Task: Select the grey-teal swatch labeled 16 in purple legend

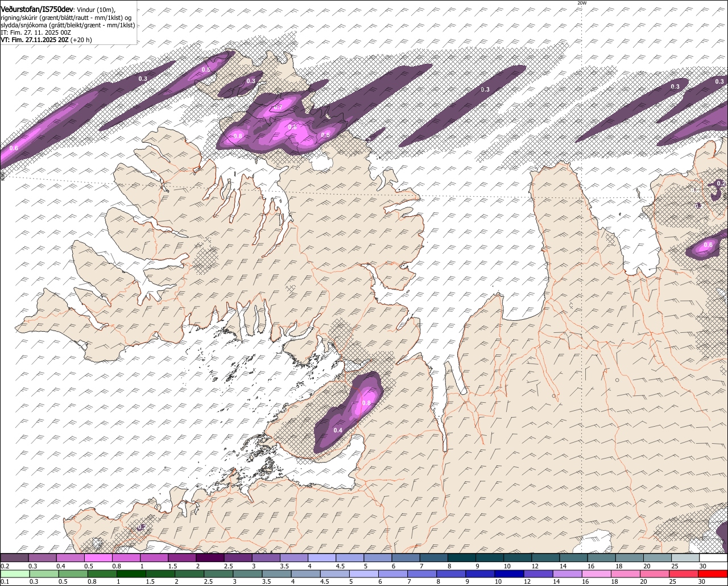Action: click(602, 558)
